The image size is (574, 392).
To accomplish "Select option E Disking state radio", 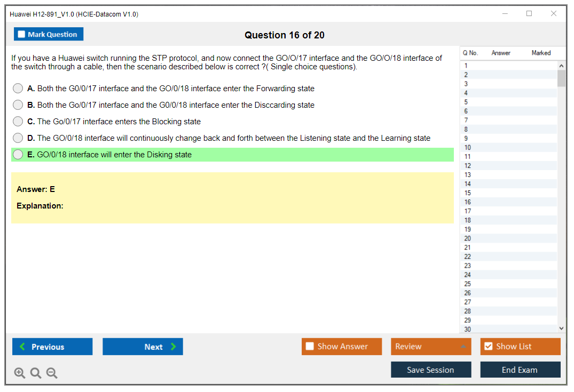I will pyautogui.click(x=18, y=155).
